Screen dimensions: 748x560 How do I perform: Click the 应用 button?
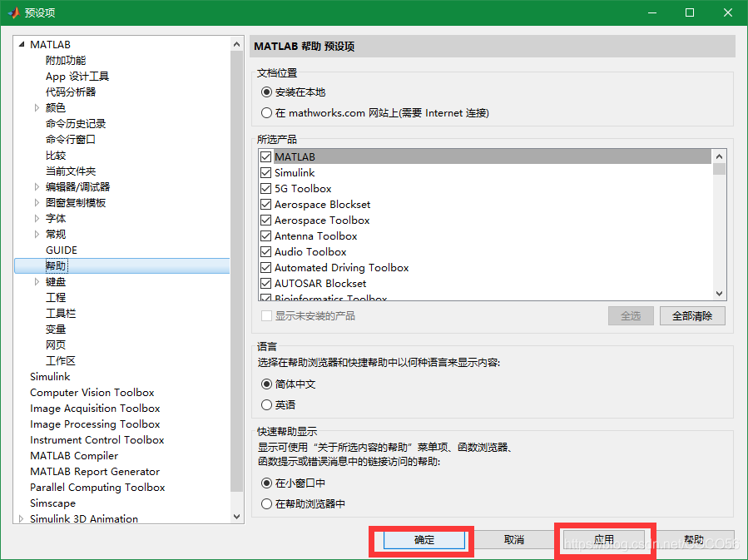click(604, 540)
